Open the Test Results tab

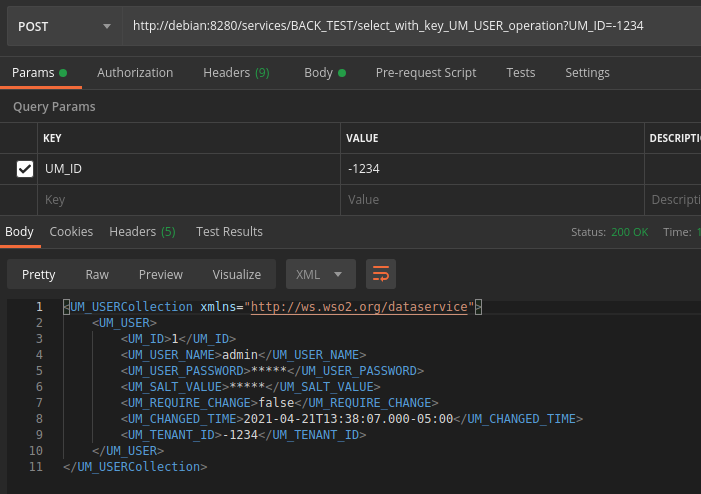coord(229,232)
